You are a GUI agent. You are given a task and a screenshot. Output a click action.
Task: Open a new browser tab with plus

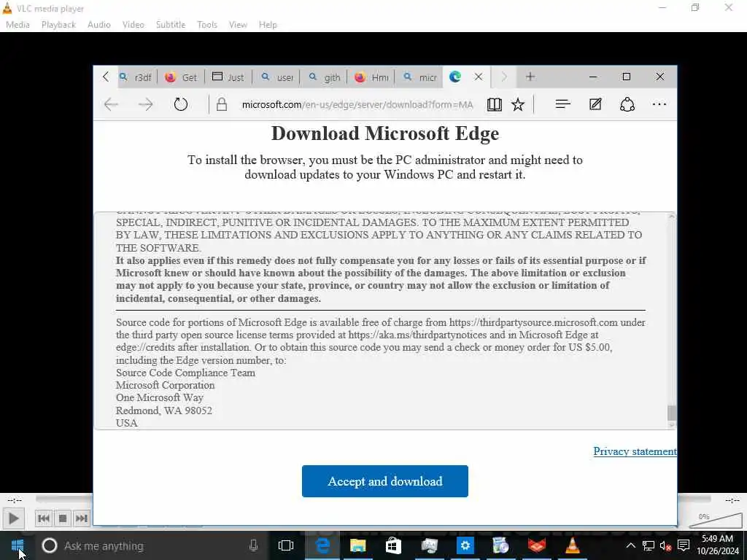pos(530,77)
